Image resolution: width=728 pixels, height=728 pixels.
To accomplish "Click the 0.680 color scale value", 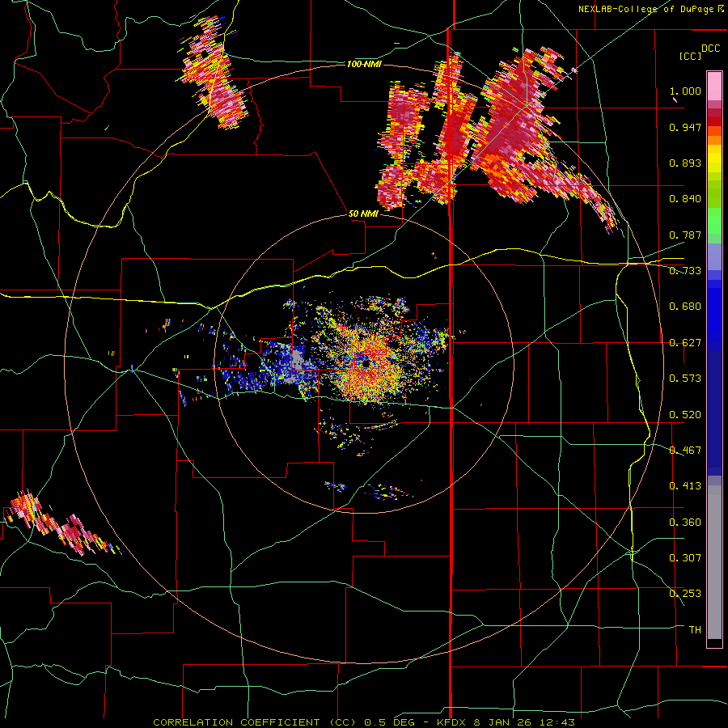I will pyautogui.click(x=685, y=307).
